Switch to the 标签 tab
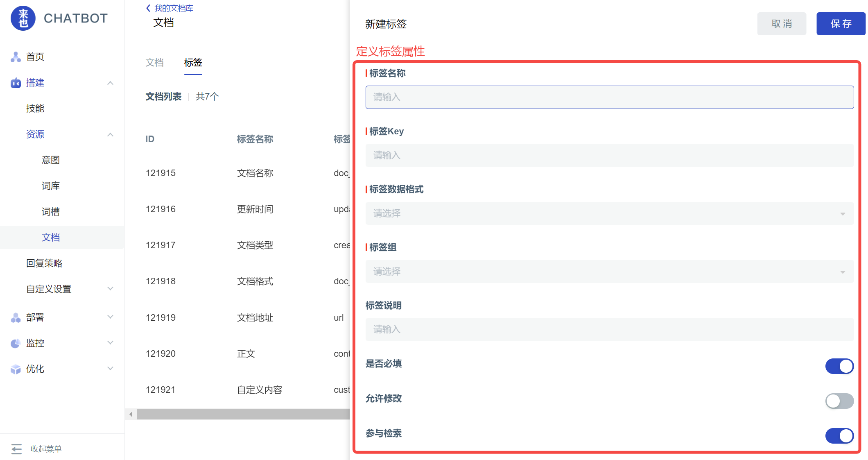This screenshot has height=460, width=868. (x=193, y=63)
